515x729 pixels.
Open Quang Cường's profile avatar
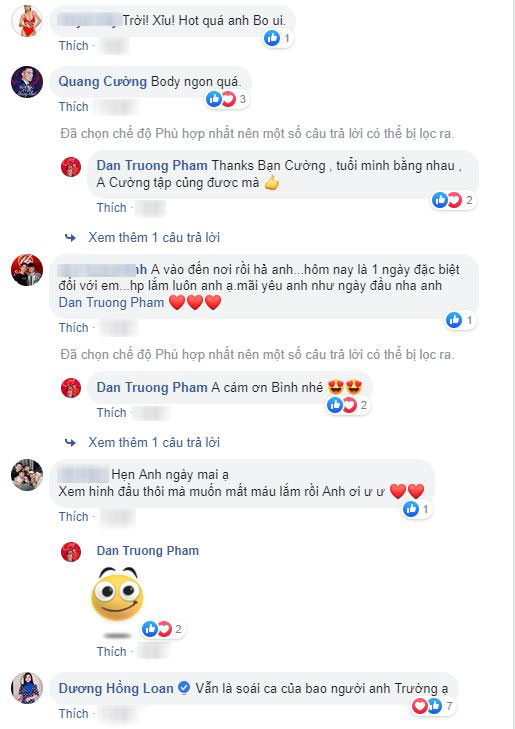coord(27,82)
